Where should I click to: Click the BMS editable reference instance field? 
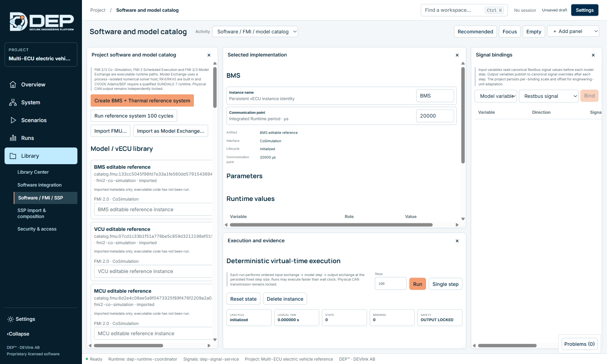pyautogui.click(x=153, y=209)
